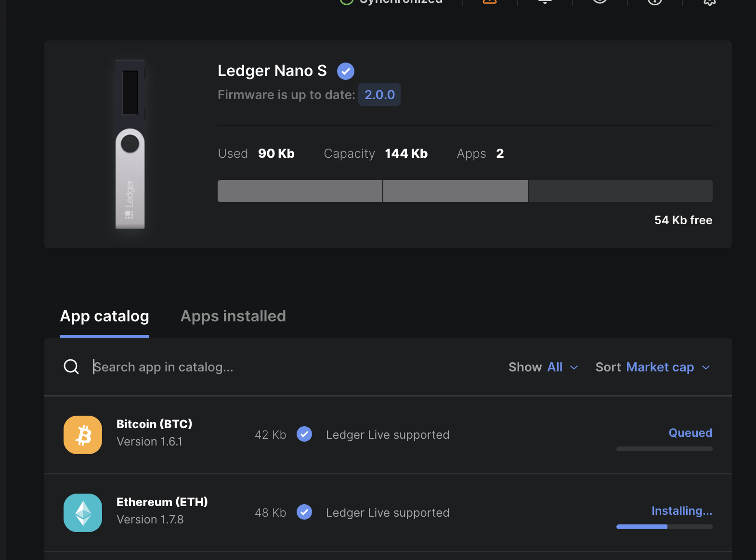The image size is (756, 560).
Task: Click the Bitcoin Ledger Live supported checkmark
Action: click(304, 434)
